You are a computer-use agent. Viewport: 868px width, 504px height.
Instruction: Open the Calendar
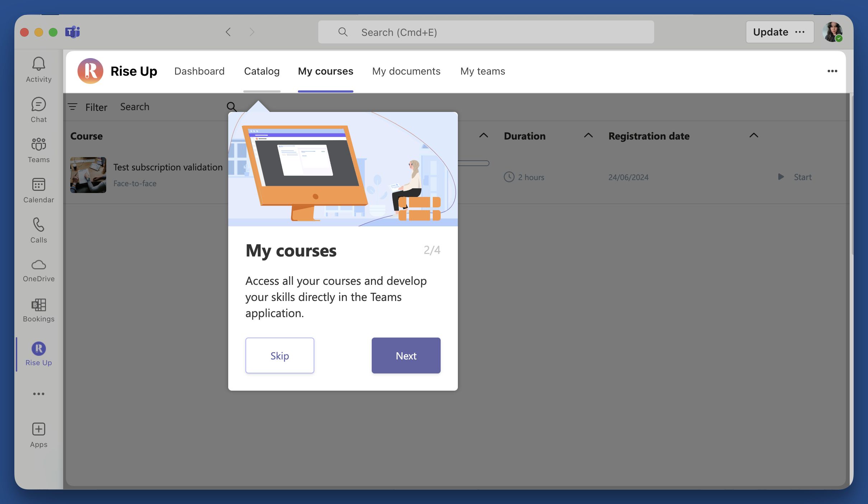coord(38,190)
